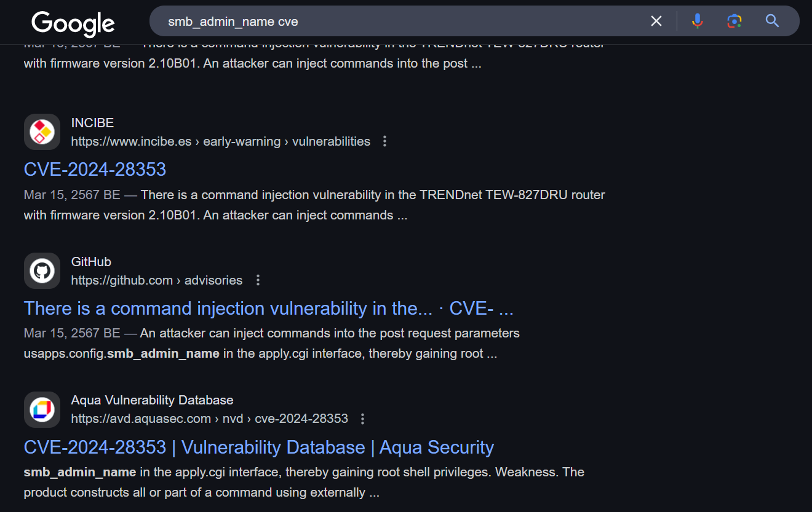The image size is (812, 512).
Task: Click the INCIBE site name
Action: click(92, 123)
